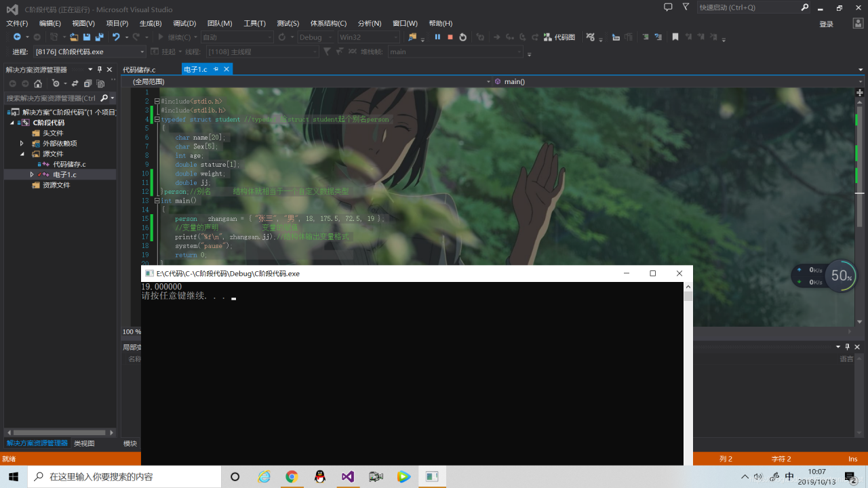Open Visual Studio from the taskbar
868x488 pixels.
347,476
